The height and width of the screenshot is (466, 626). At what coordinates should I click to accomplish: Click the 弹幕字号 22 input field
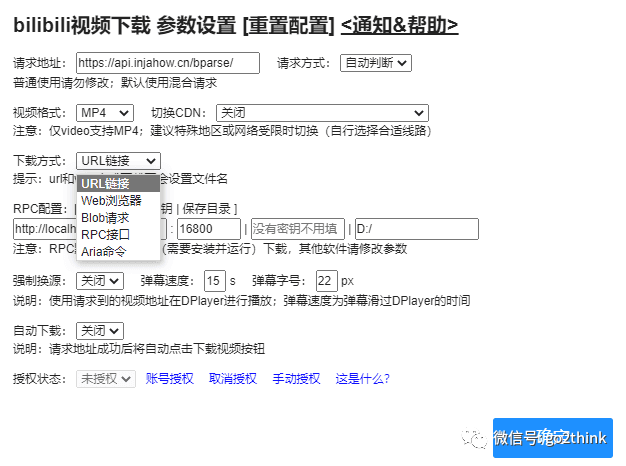point(327,281)
